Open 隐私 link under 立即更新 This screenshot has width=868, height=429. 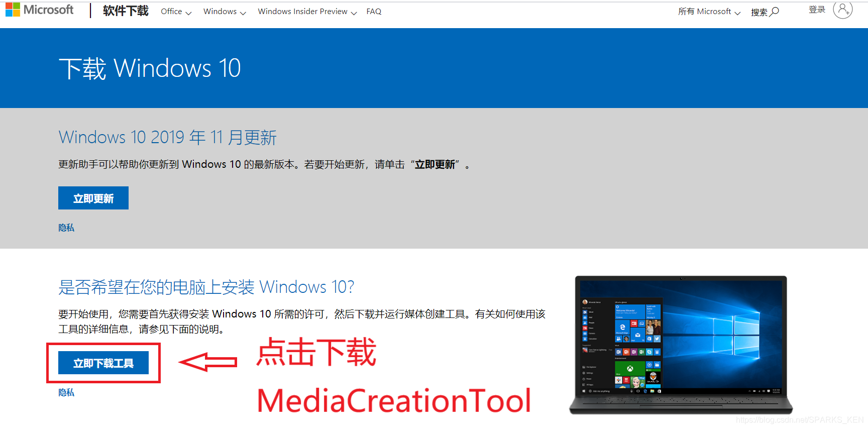(x=66, y=228)
